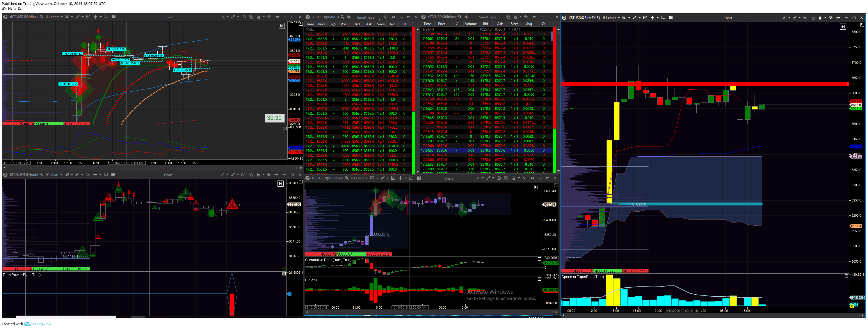Jump to last bar in Huobi chart
The height and width of the screenshot is (329, 868).
point(281,183)
